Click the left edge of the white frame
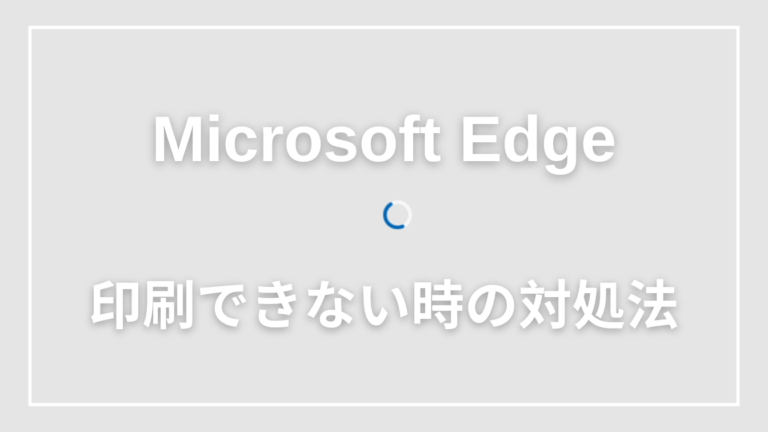Image resolution: width=768 pixels, height=432 pixels. click(x=30, y=216)
